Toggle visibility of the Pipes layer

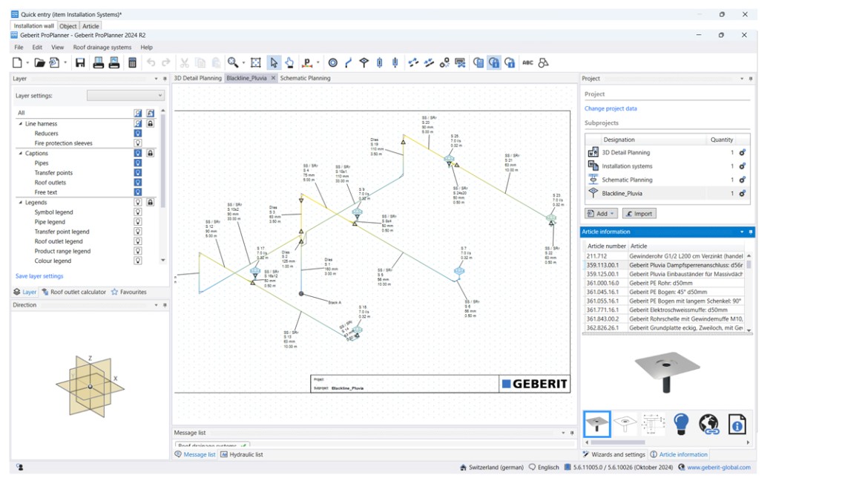138,163
